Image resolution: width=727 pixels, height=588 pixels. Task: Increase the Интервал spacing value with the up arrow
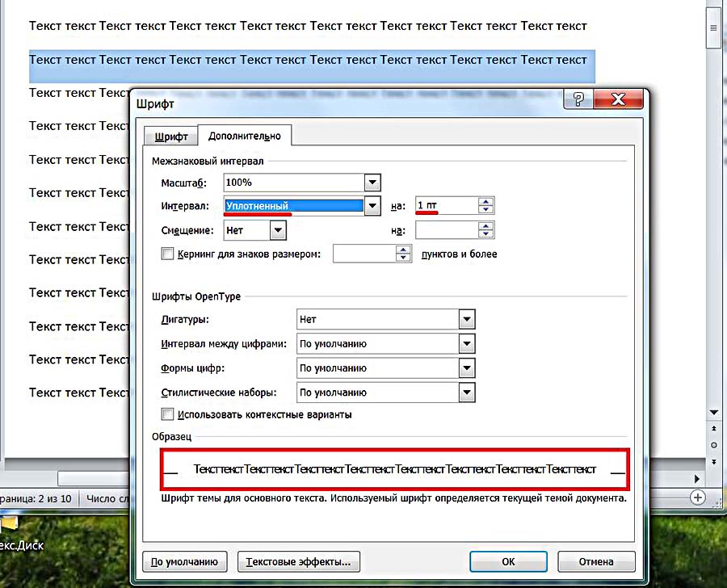pyautogui.click(x=485, y=201)
